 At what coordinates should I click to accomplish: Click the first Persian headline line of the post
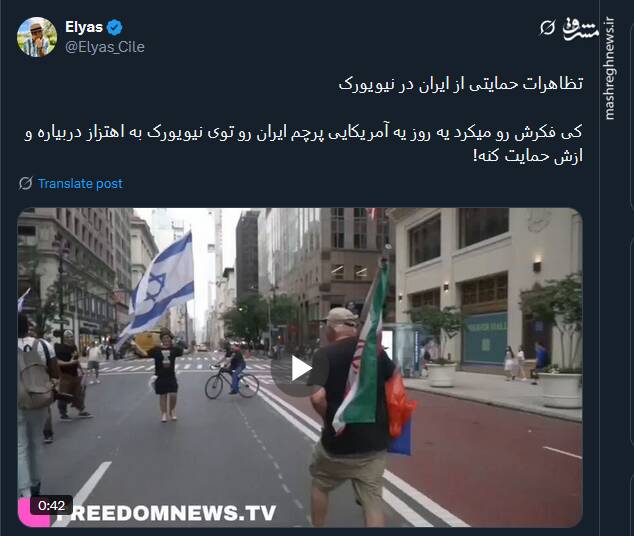pos(461,84)
